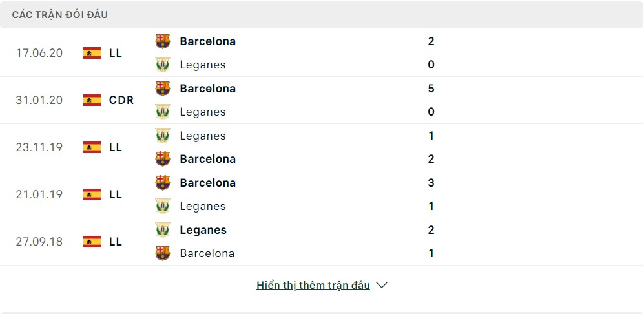Click Barcelona crest in 21.01.19 match
This screenshot has width=644, height=314.
(163, 183)
